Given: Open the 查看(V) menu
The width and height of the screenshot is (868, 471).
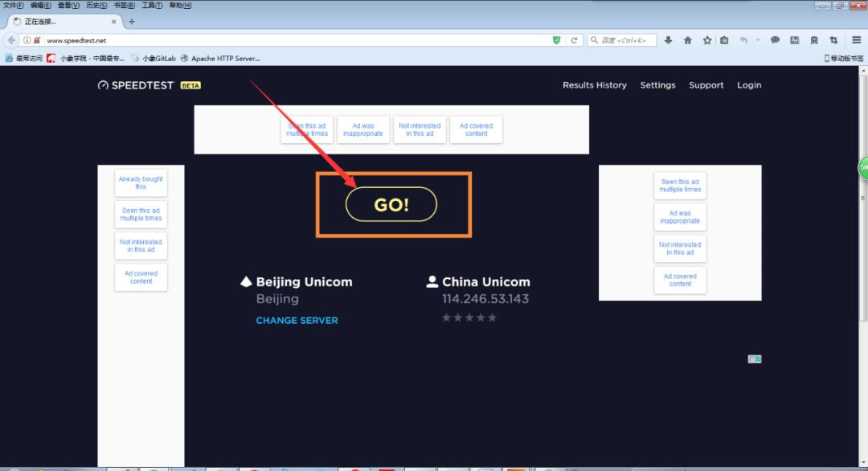Looking at the screenshot, I should pos(68,6).
